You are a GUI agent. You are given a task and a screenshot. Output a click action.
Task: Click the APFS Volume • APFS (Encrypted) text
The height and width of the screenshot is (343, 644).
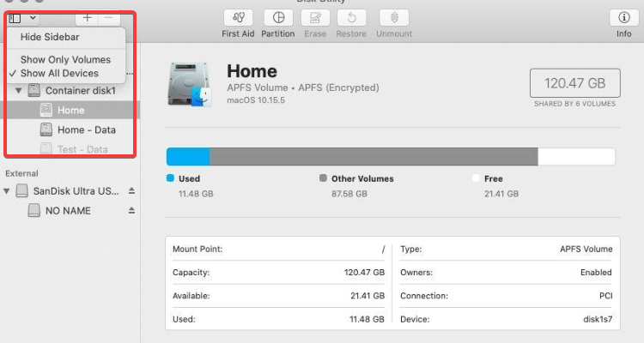[303, 87]
